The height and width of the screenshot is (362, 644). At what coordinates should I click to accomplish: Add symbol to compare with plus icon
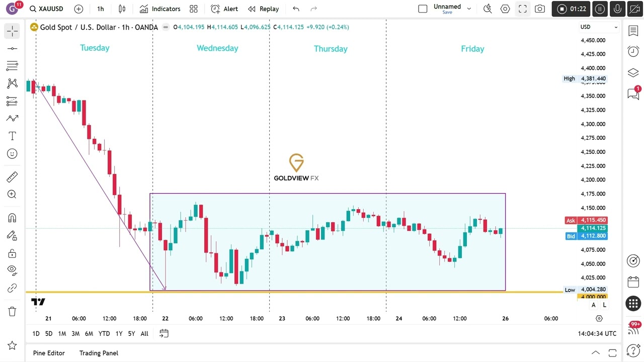(x=78, y=9)
